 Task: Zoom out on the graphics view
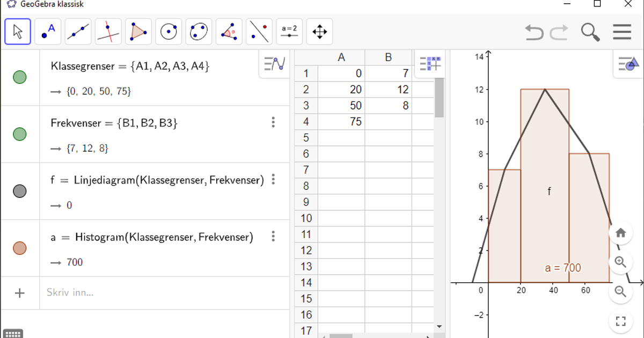[621, 291]
